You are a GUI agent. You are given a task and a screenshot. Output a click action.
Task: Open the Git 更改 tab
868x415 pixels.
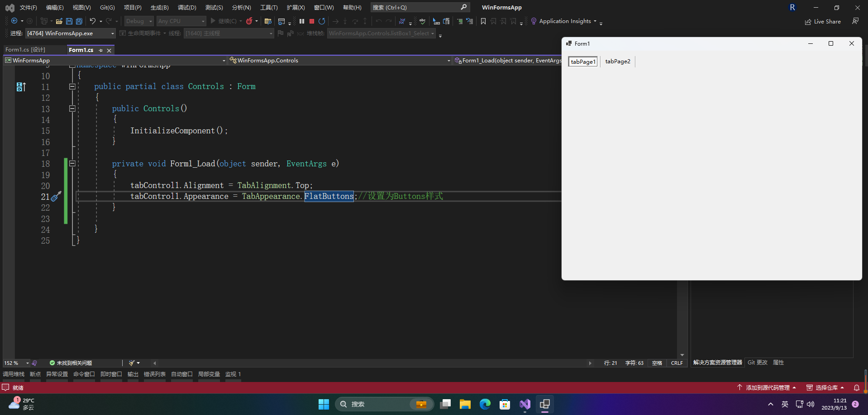tap(758, 363)
